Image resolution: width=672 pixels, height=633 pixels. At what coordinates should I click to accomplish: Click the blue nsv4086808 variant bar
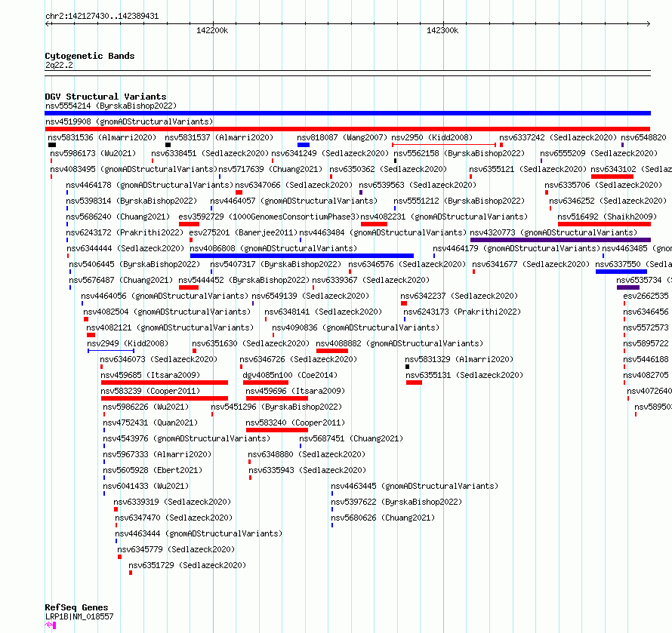302,256
